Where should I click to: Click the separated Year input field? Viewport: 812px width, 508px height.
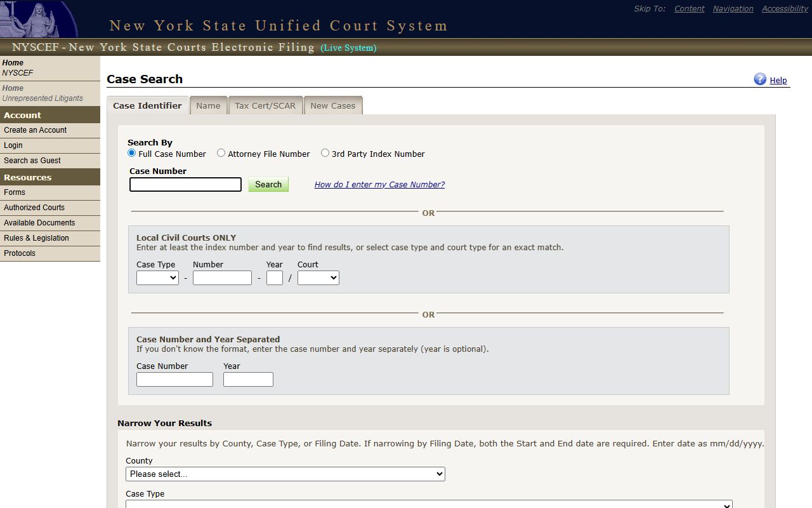pyautogui.click(x=248, y=379)
